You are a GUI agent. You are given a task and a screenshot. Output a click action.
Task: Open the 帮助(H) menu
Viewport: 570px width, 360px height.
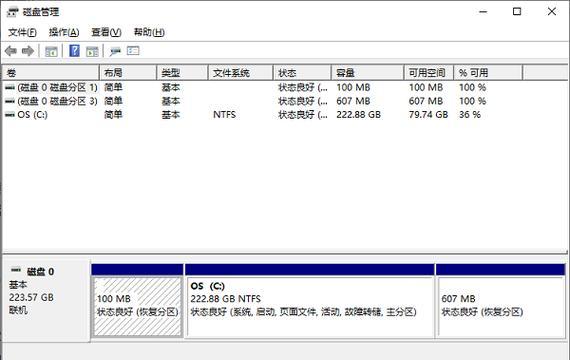[x=149, y=32]
